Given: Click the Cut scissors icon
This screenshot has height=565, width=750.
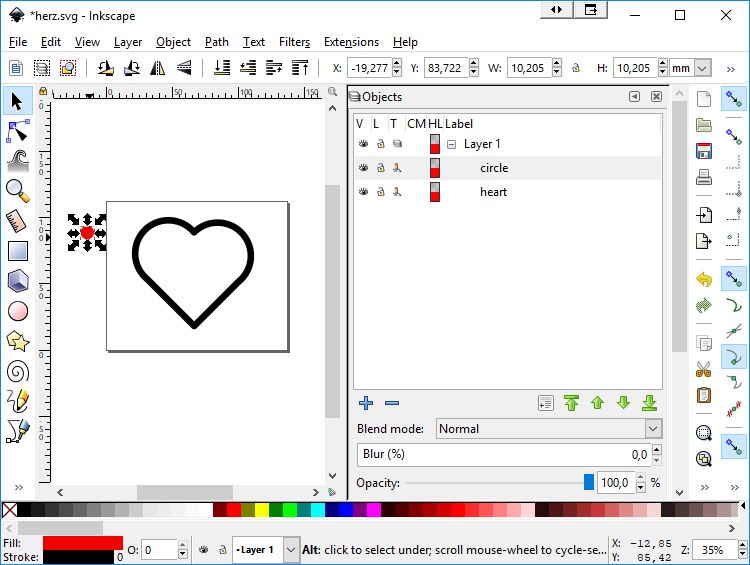Looking at the screenshot, I should [x=704, y=369].
